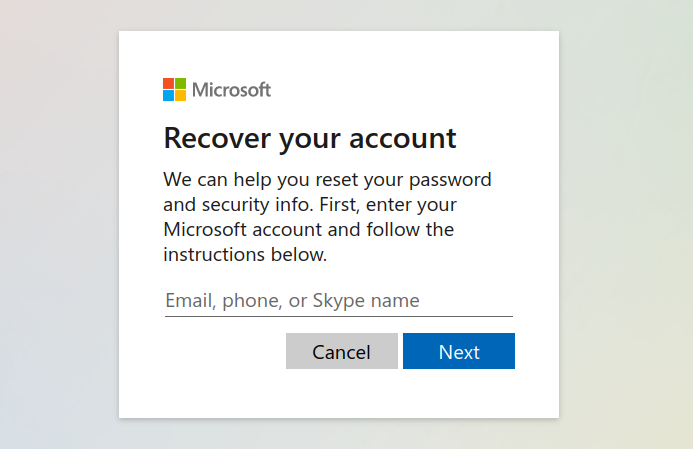Screen dimensions: 693x449
Task: Click empty white area below the buttons
Action: pos(339,393)
